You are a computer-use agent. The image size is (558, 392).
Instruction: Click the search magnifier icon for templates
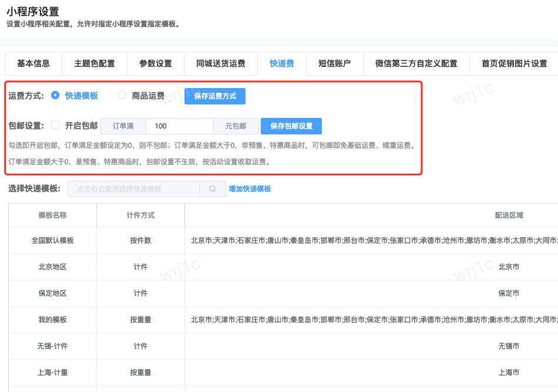[213, 189]
